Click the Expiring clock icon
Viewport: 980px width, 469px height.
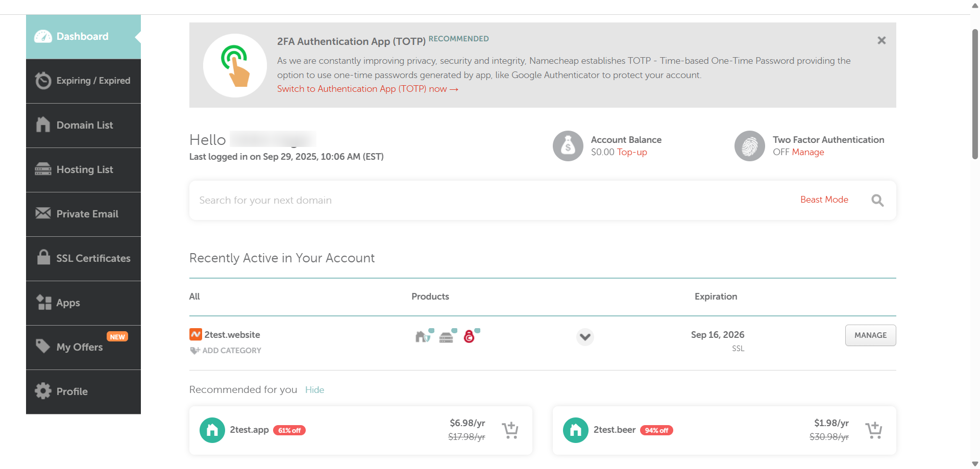(43, 81)
